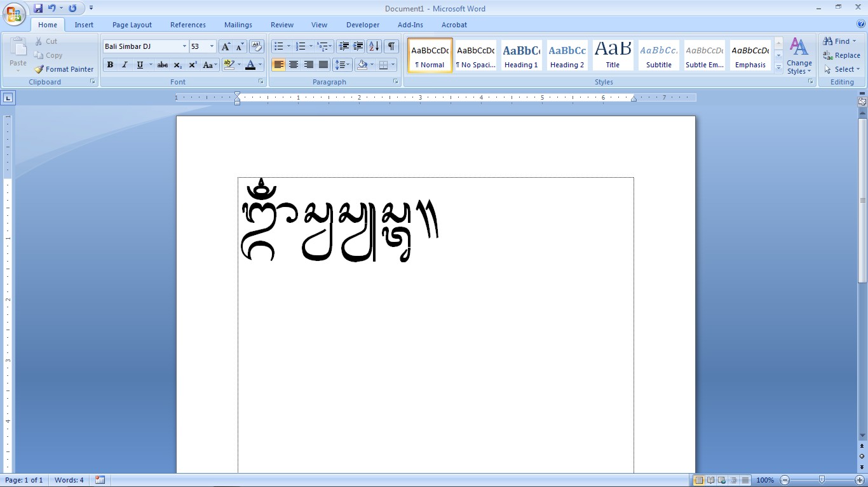Screen dimensions: 868x487
Task: Open the Sort dialog from Paragraph group
Action: (x=374, y=46)
